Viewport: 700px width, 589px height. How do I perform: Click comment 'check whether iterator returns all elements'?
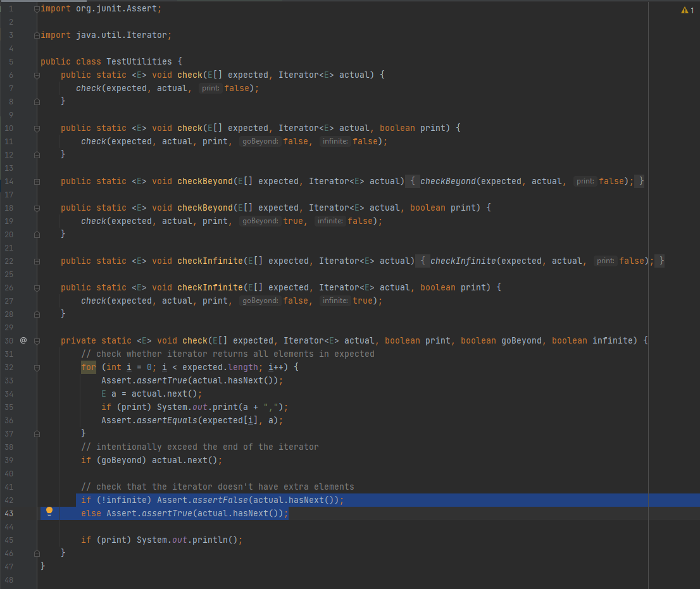pos(228,354)
